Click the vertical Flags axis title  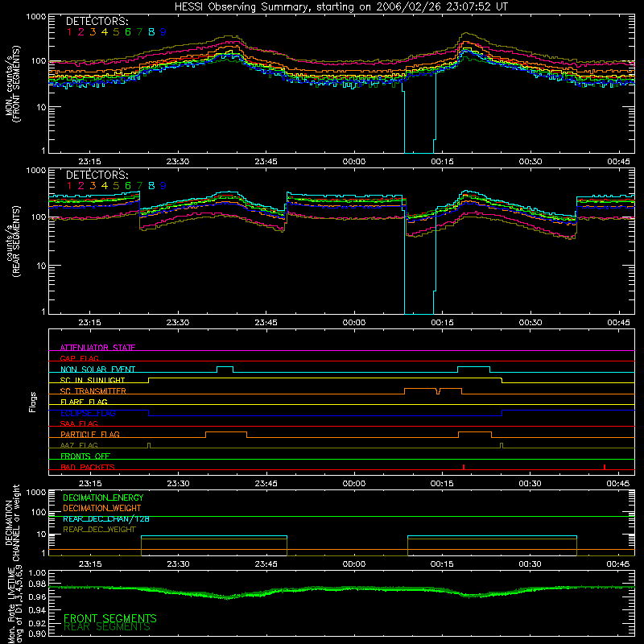(x=33, y=402)
